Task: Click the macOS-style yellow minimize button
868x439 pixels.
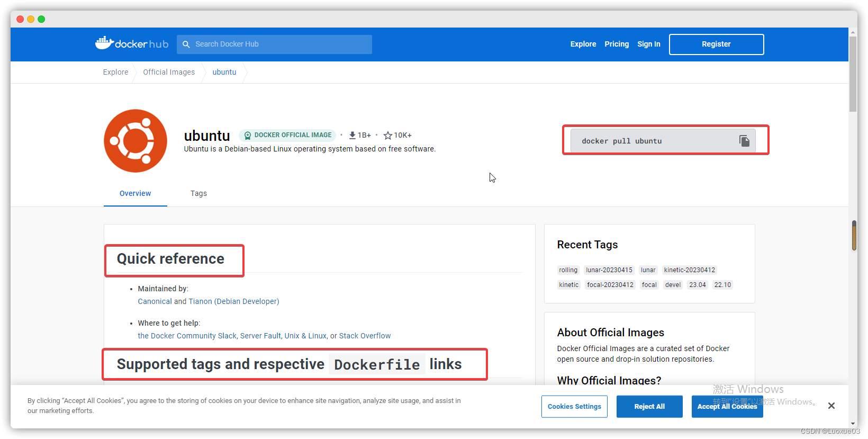Action: pyautogui.click(x=31, y=19)
